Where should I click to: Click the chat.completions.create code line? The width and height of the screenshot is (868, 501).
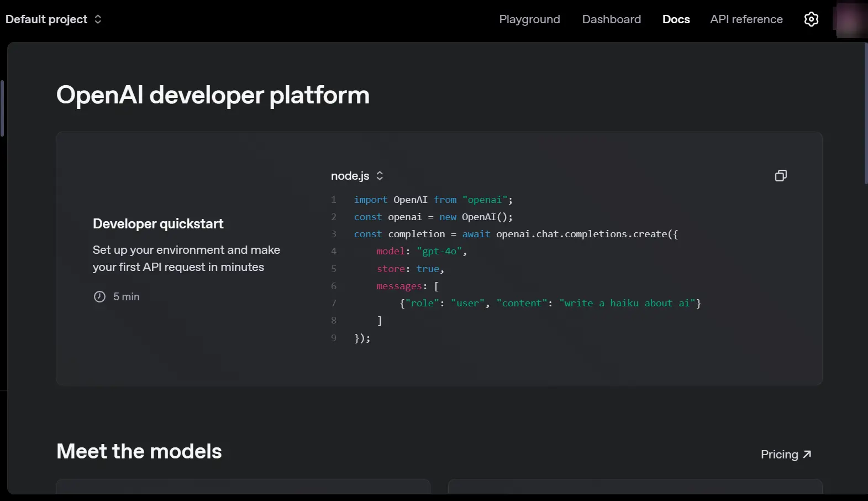[x=516, y=234]
